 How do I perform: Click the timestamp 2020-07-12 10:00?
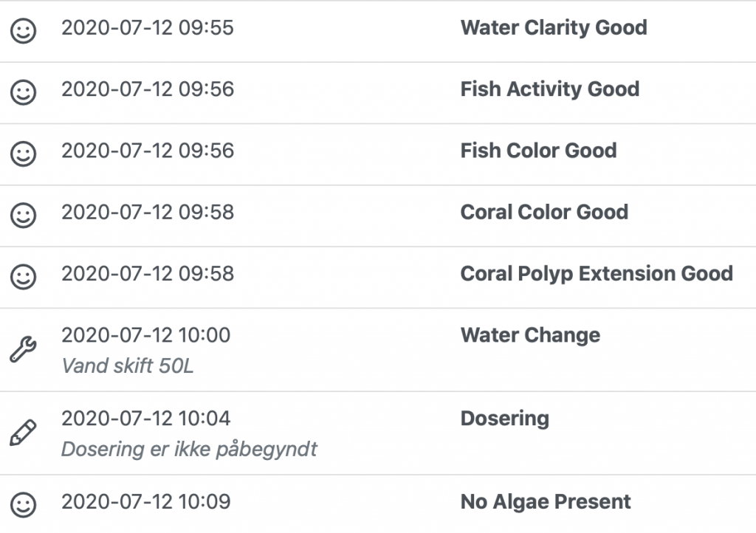point(145,335)
